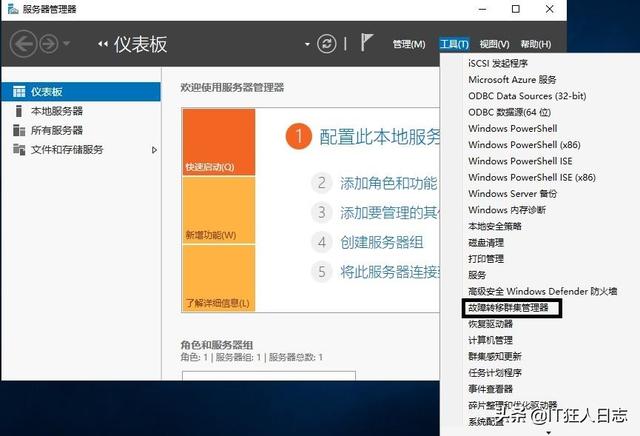640x436 pixels.
Task: Click the forward navigation arrow
Action: click(49, 44)
